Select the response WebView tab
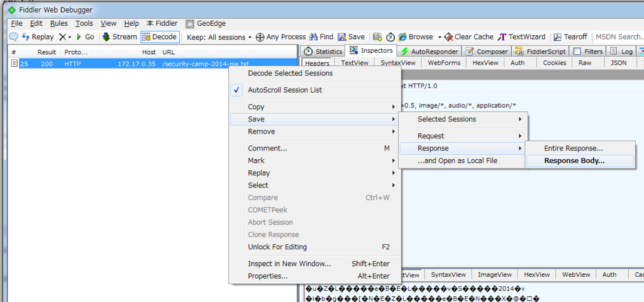The height and width of the screenshot is (302, 644). click(576, 274)
